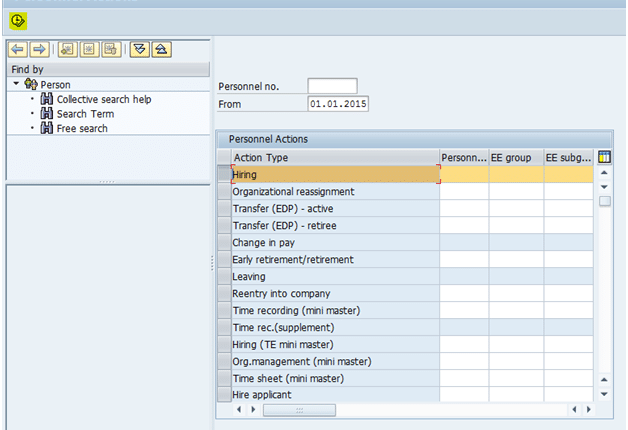Viewport: 628px width, 430px height.
Task: Click the left horizontal scroll-right arrow
Action: [253, 409]
